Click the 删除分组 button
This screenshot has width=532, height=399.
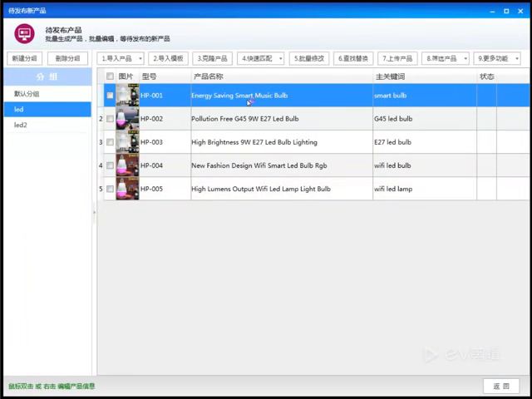pos(67,58)
